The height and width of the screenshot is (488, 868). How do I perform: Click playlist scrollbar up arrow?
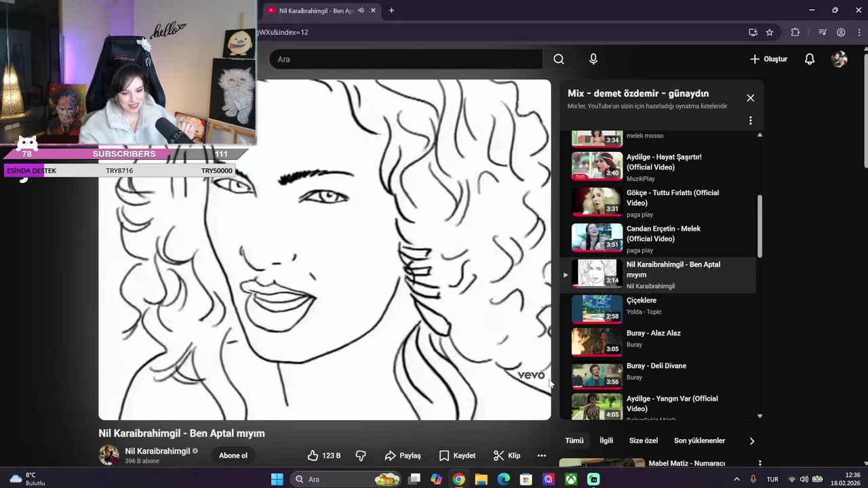[759, 135]
